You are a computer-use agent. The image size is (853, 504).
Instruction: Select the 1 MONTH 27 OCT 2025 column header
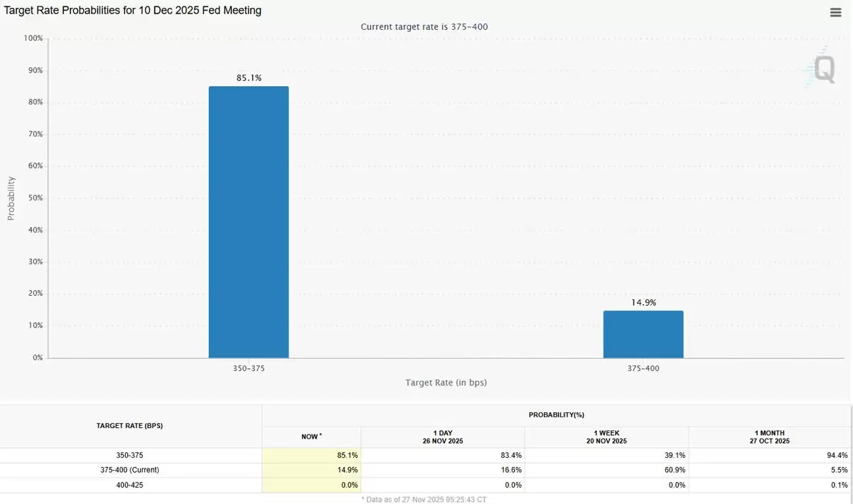[769, 436]
